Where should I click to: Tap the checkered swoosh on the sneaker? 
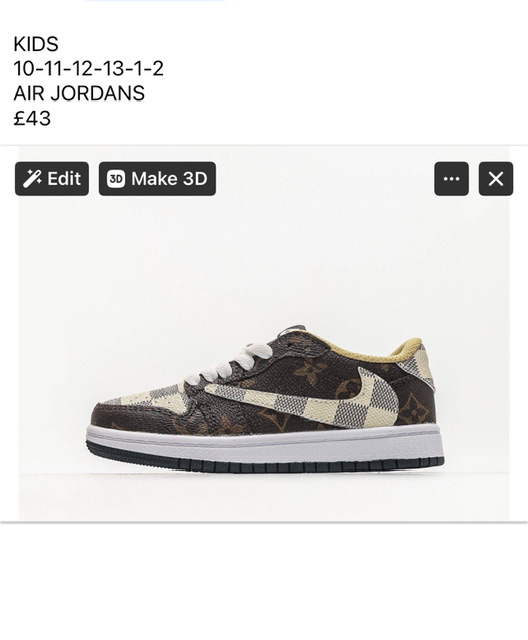[x=310, y=400]
